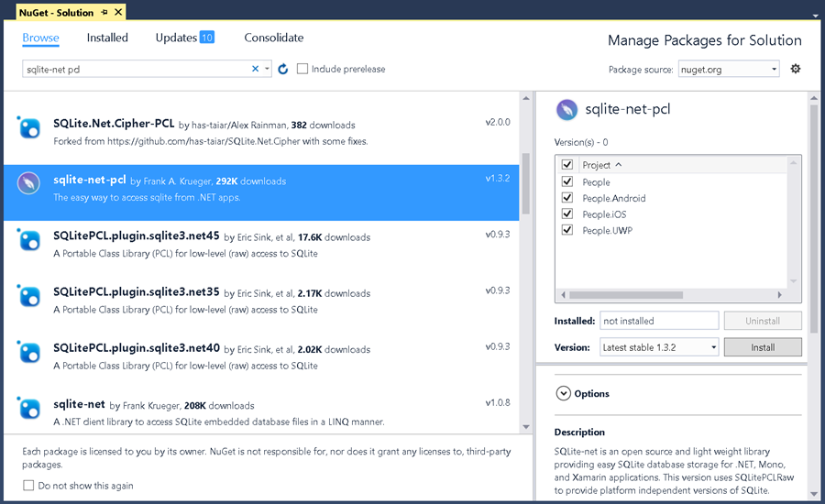
Task: Click package list scroll up arrow
Action: (525, 98)
